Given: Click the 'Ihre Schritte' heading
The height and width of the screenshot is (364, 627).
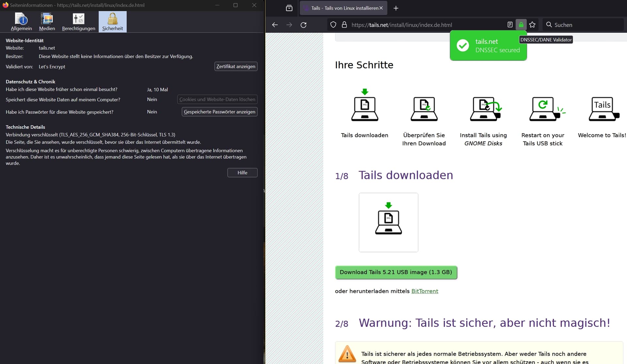Looking at the screenshot, I should point(364,65).
